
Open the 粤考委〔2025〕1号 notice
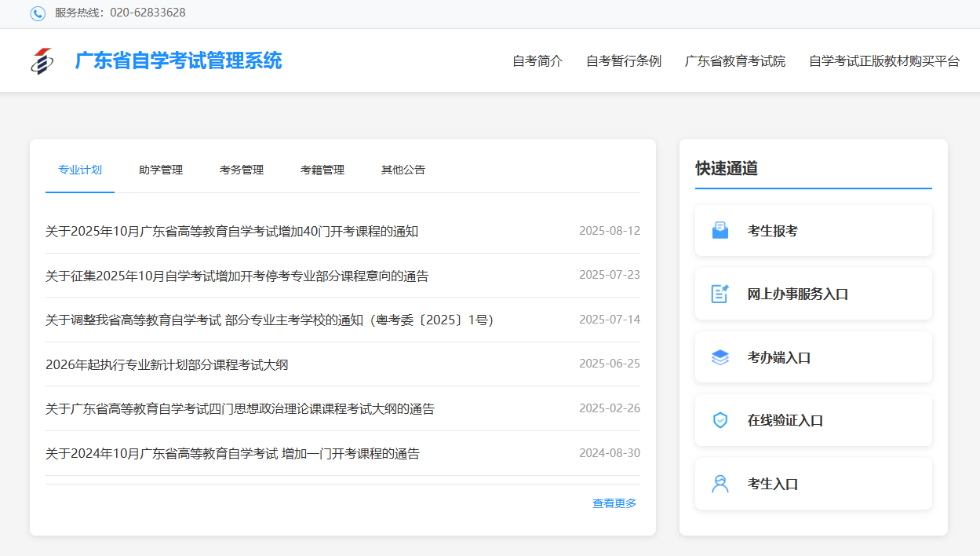point(269,320)
